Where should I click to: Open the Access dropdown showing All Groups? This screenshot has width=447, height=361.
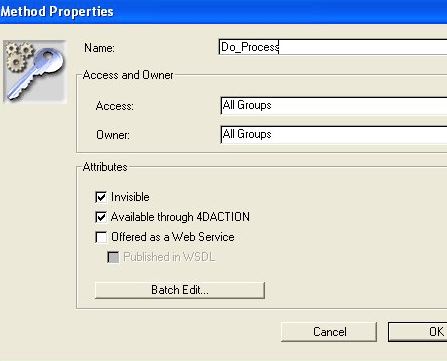pyautogui.click(x=333, y=105)
